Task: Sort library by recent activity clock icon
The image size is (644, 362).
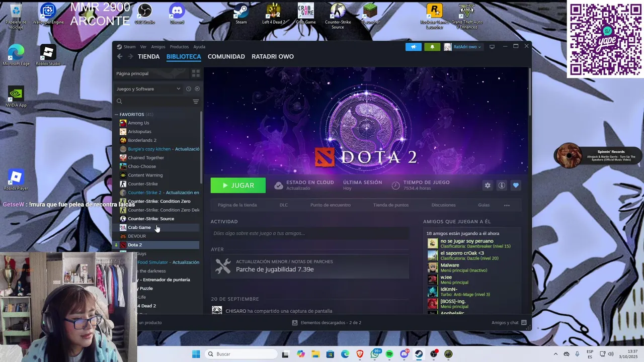Action: click(189, 89)
